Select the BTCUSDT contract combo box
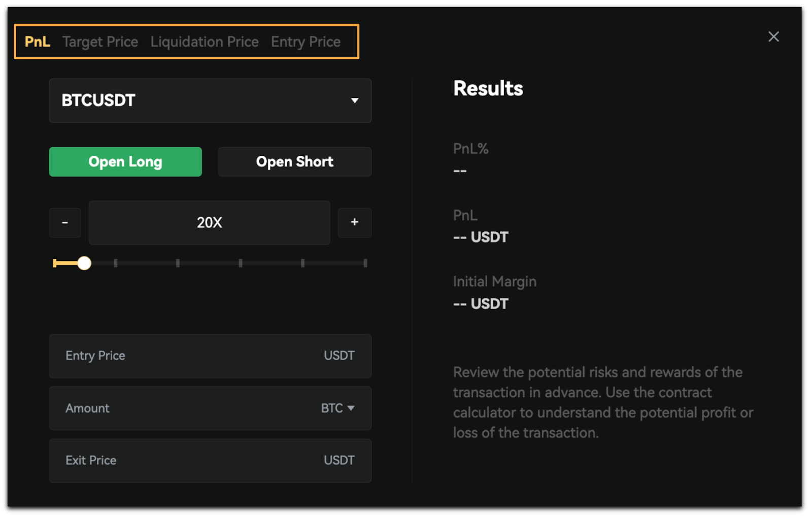The image size is (812, 518). pyautogui.click(x=210, y=100)
